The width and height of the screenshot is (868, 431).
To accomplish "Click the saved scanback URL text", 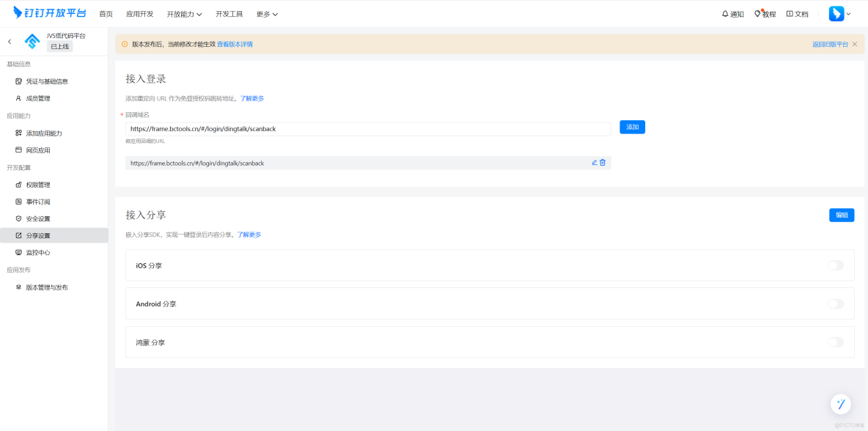I will pyautogui.click(x=197, y=163).
